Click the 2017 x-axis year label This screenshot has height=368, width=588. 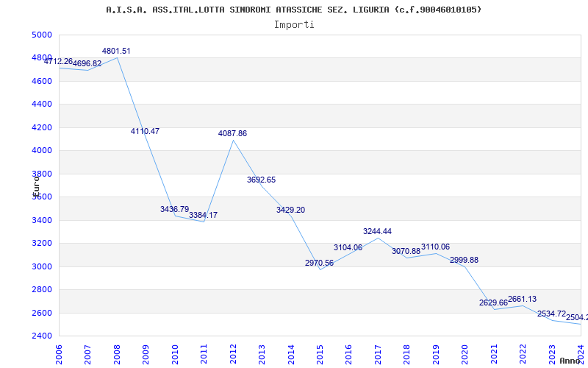coord(378,354)
